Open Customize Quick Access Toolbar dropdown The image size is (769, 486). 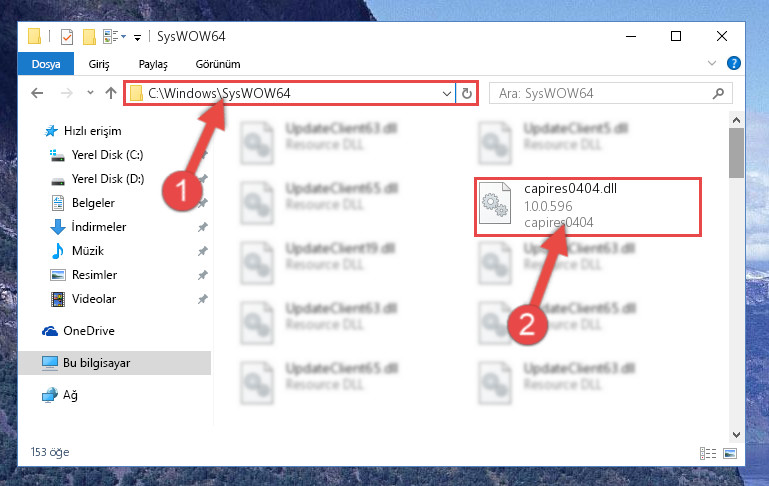coord(137,37)
